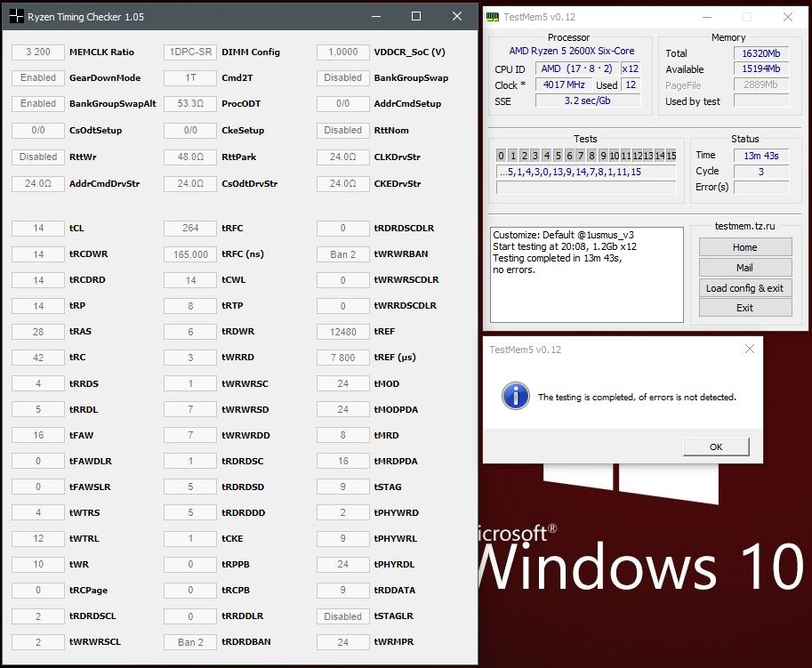Click the tCWL value 14
Viewport: 812px width, 668px height.
[x=190, y=280]
